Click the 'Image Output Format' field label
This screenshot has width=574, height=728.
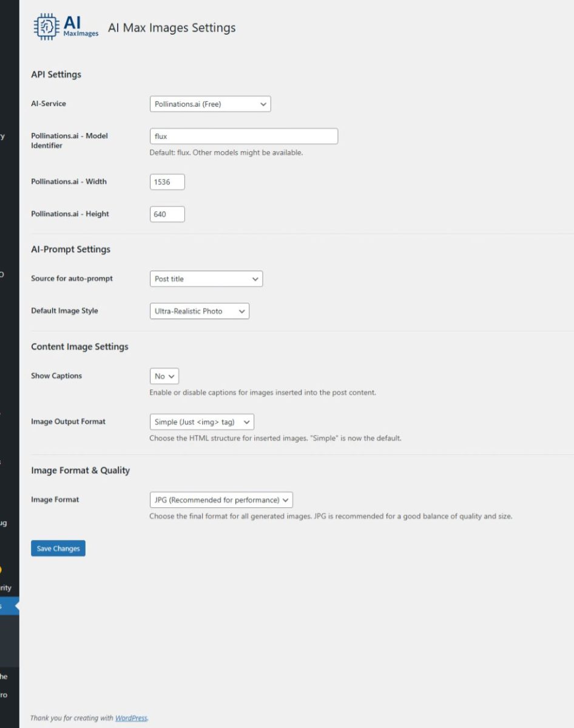tap(68, 422)
